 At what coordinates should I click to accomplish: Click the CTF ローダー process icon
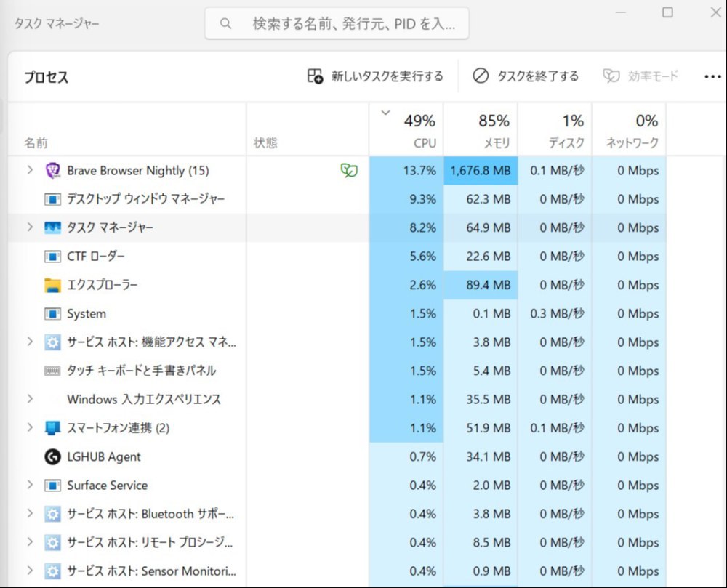coord(52,257)
